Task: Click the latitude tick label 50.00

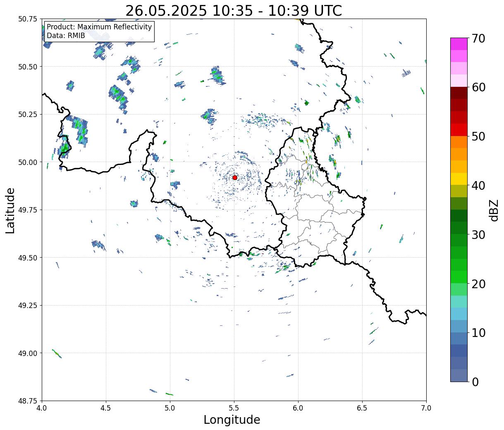Action: coord(28,162)
